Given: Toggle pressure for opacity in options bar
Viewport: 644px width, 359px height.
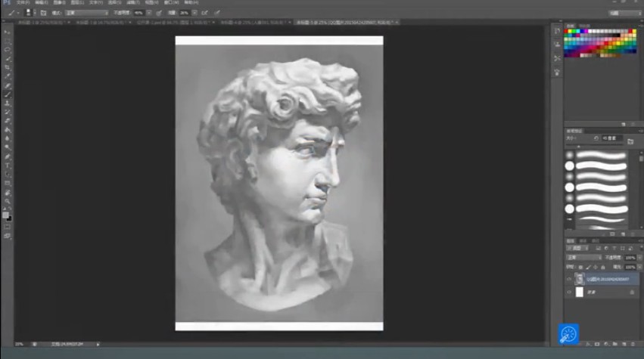Looking at the screenshot, I should pyautogui.click(x=159, y=13).
